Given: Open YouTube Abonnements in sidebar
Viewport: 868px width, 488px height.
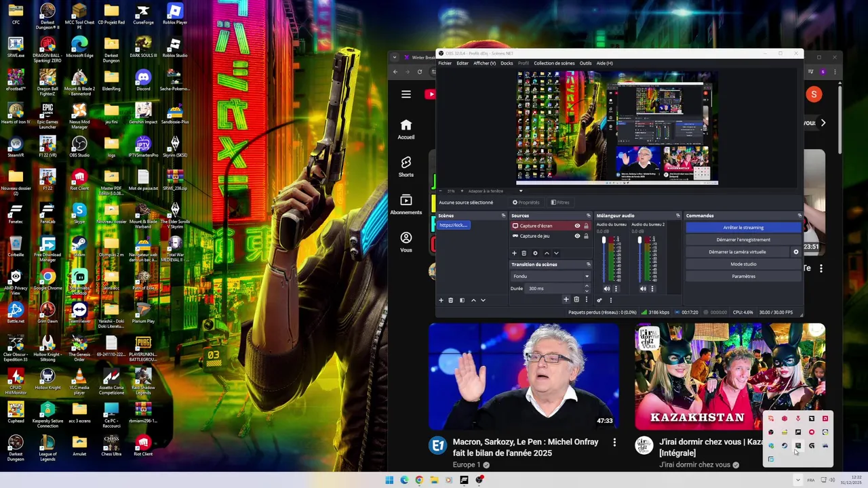Looking at the screenshot, I should [406, 205].
